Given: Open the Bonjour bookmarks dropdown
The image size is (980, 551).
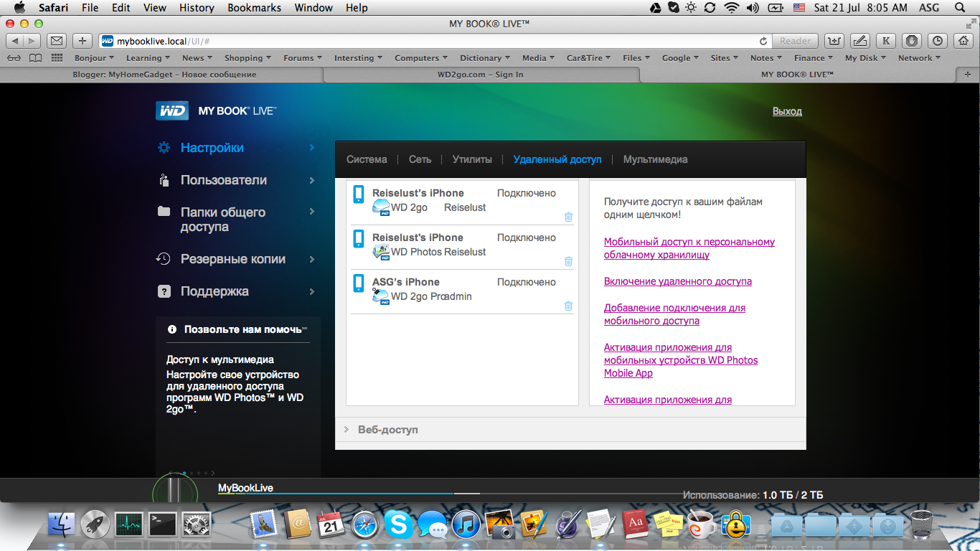Looking at the screenshot, I should pos(94,58).
